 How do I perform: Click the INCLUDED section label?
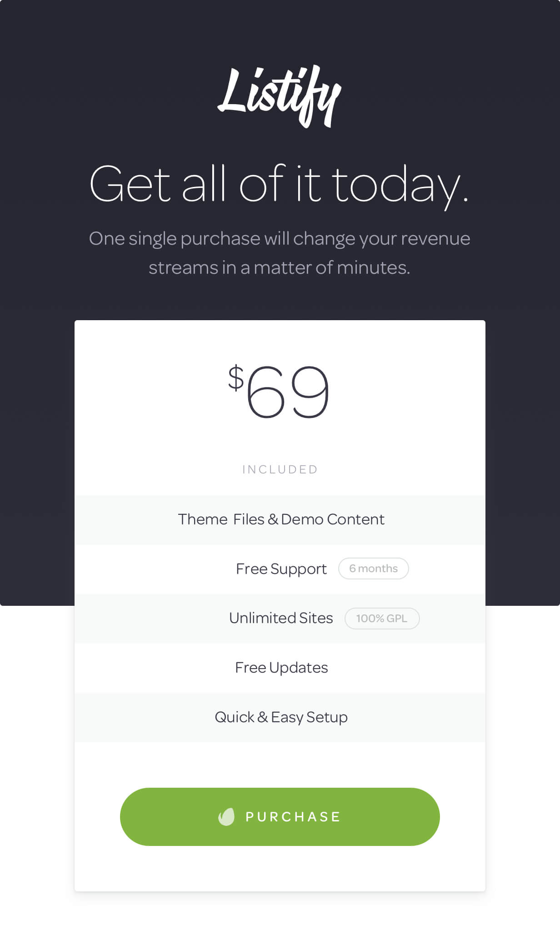click(280, 469)
